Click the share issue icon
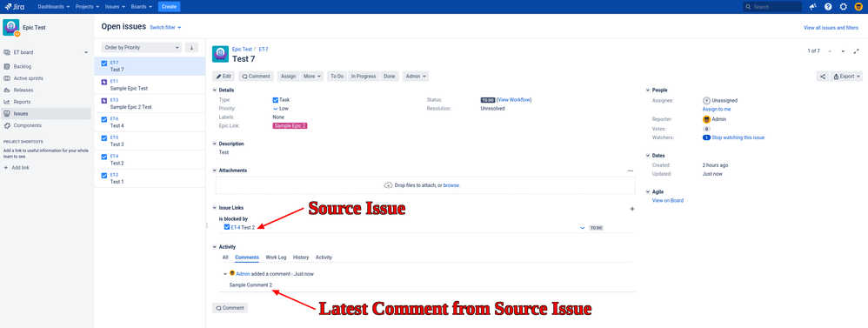The image size is (868, 328). click(x=822, y=77)
